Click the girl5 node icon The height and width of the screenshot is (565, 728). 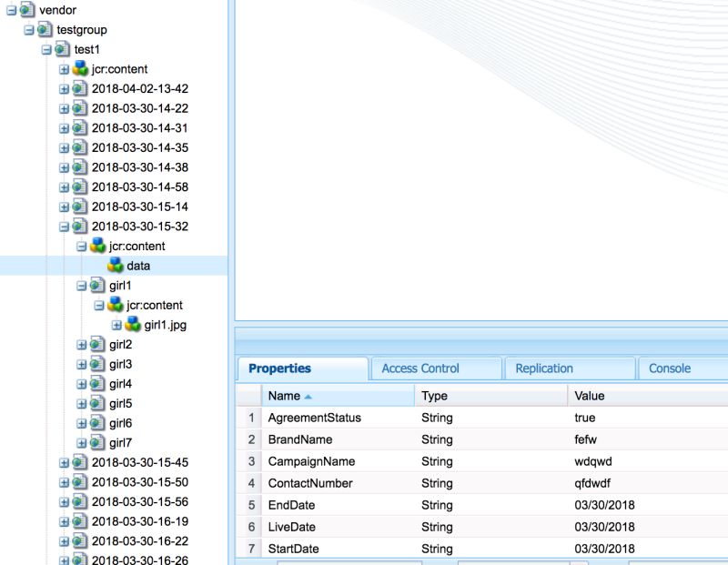click(x=96, y=403)
